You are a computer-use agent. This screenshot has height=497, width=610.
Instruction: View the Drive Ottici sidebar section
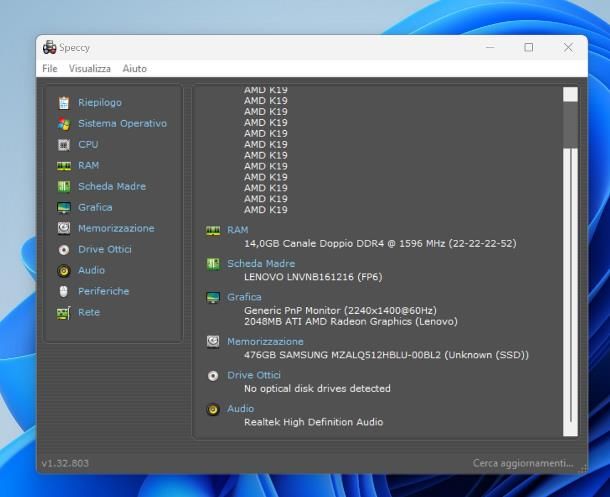pyautogui.click(x=105, y=250)
